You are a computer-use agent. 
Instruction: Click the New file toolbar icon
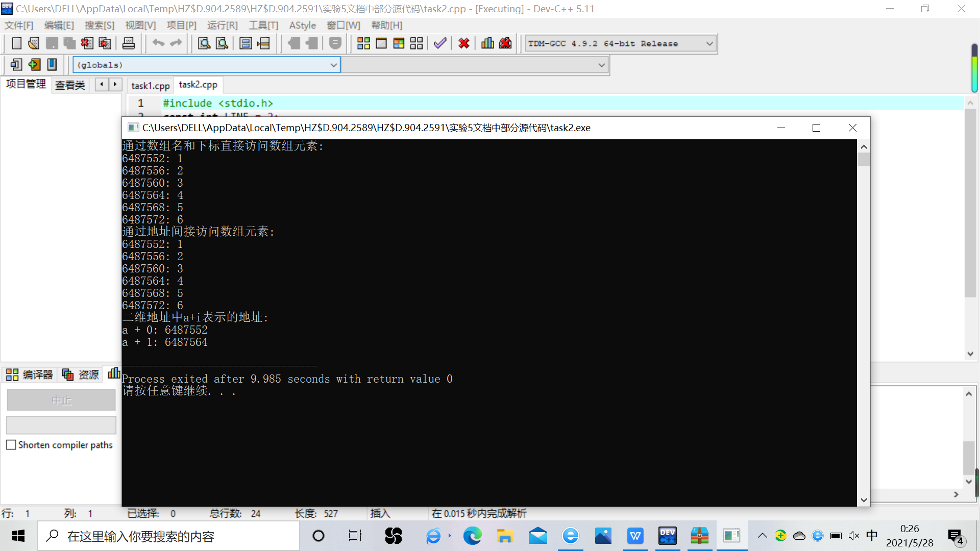16,43
